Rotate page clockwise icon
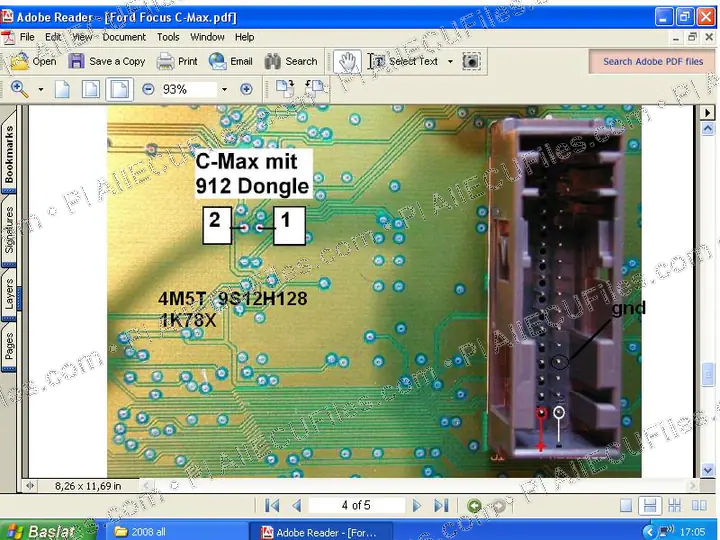This screenshot has width=720, height=540. (285, 88)
